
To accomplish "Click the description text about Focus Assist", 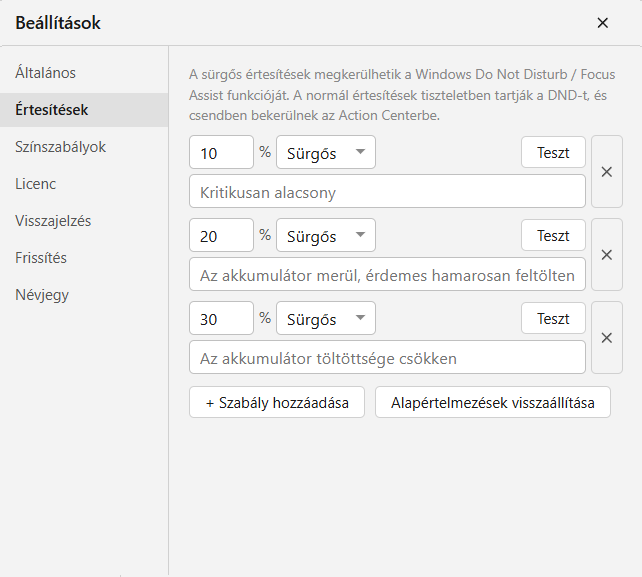I will click(402, 95).
